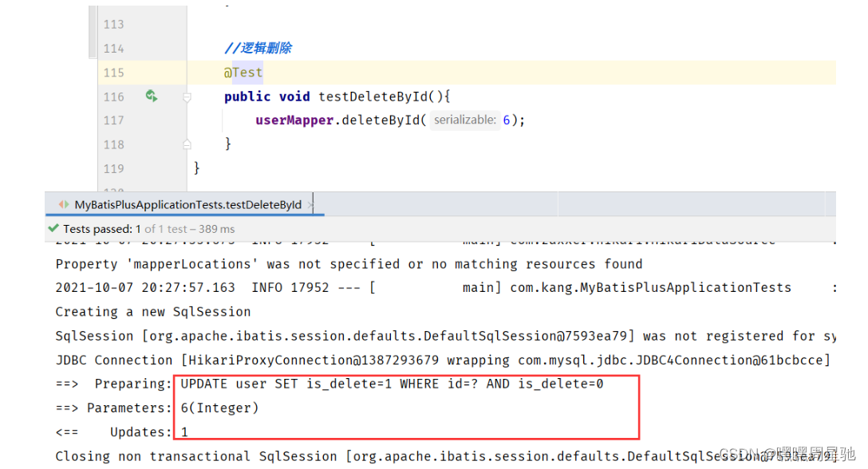The width and height of the screenshot is (868, 469).
Task: Click the closing brace on line 119
Action: (196, 168)
